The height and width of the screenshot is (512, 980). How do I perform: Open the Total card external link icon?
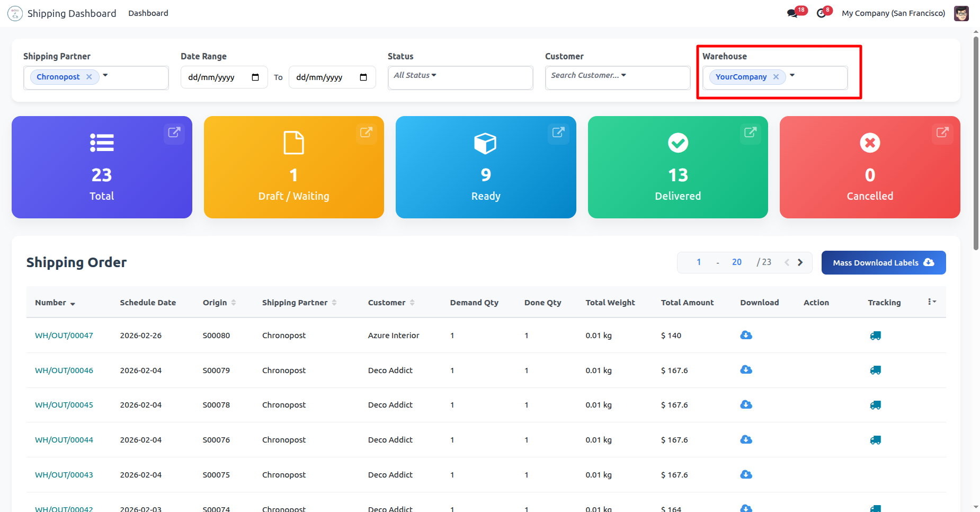click(174, 133)
